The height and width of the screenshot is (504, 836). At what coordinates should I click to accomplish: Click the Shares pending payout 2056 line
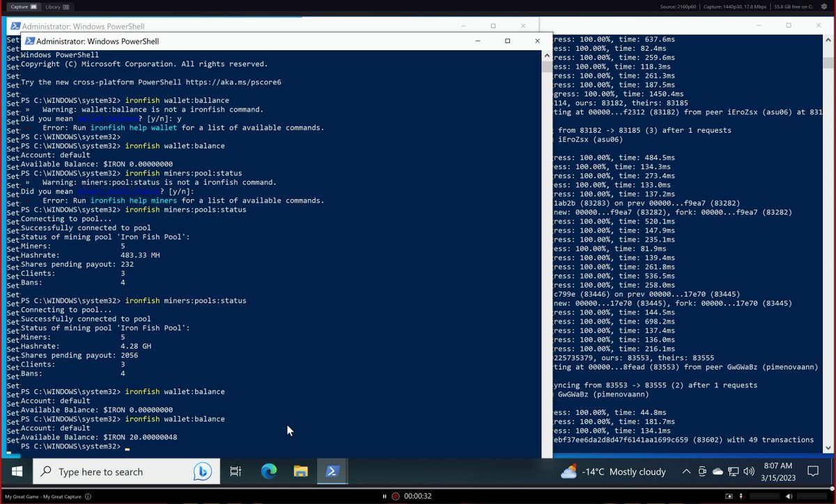79,355
